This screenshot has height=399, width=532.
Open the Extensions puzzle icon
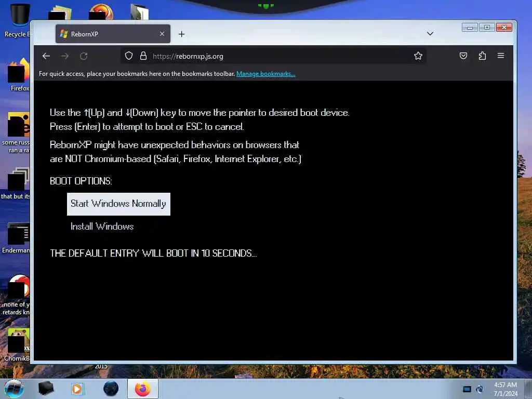482,56
